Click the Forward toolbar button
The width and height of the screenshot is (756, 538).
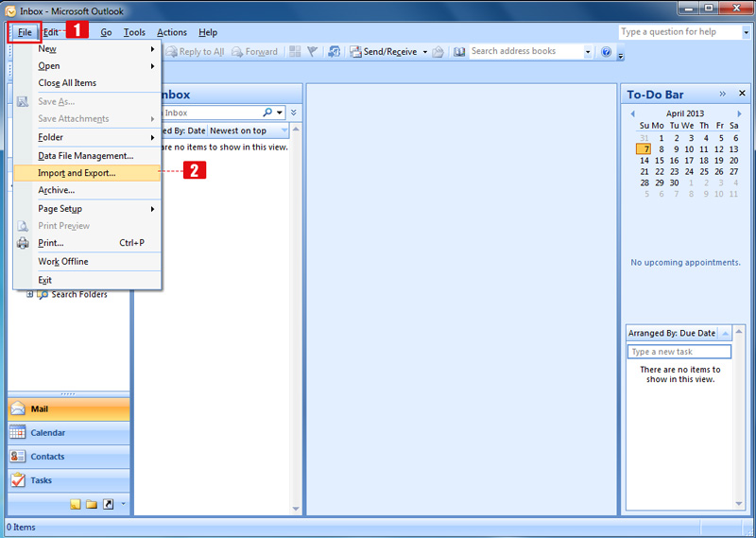(254, 52)
